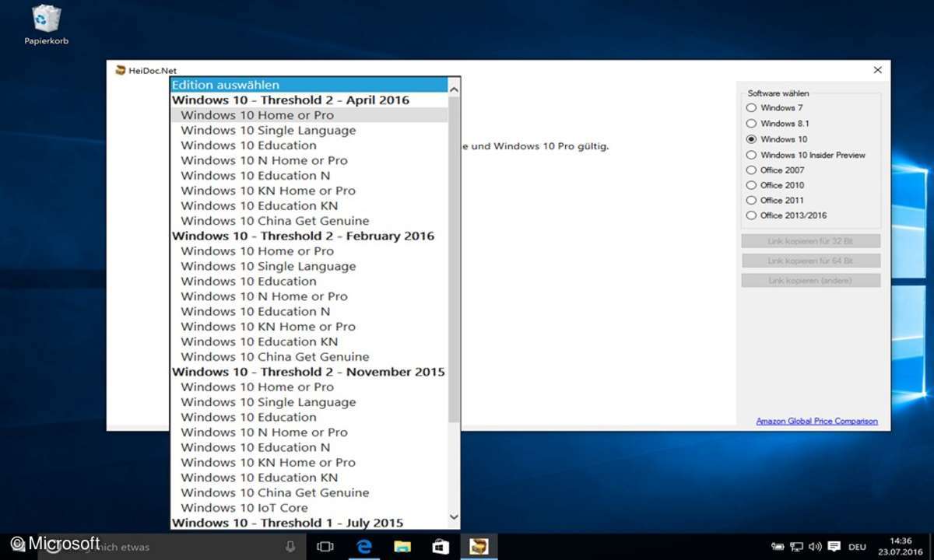Close the HeiDoc.Net window

877,70
